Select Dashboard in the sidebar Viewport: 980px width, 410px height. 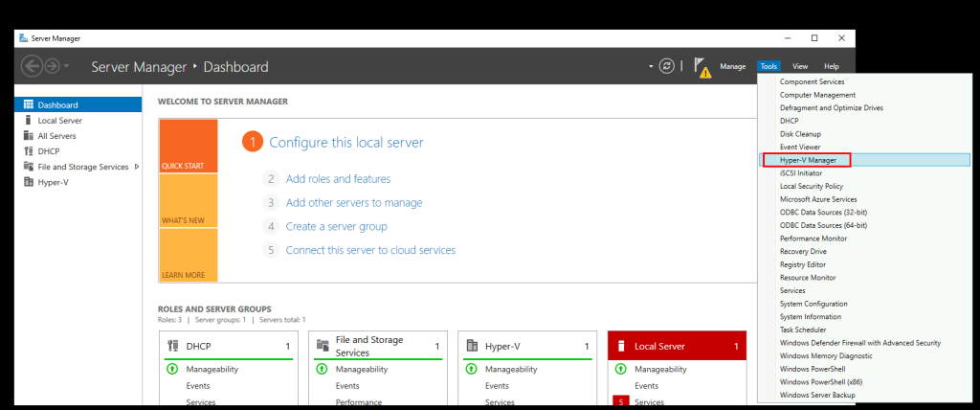pos(78,105)
